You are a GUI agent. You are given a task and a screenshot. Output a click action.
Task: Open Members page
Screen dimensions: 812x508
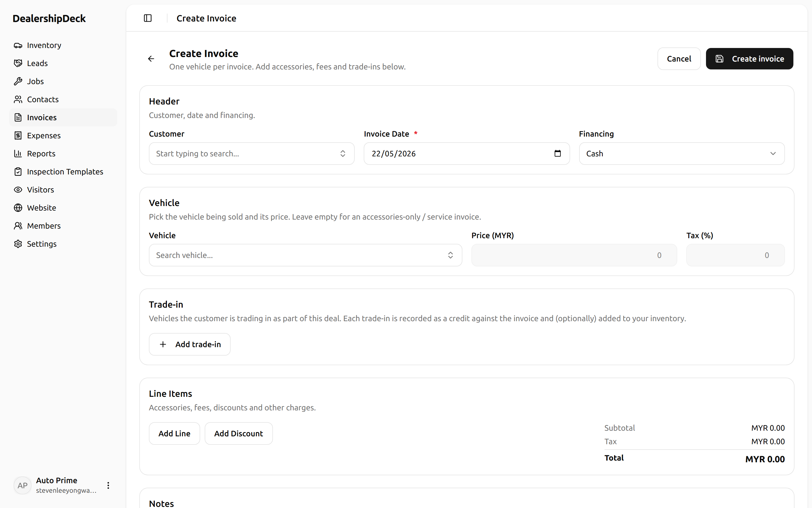tap(63, 226)
